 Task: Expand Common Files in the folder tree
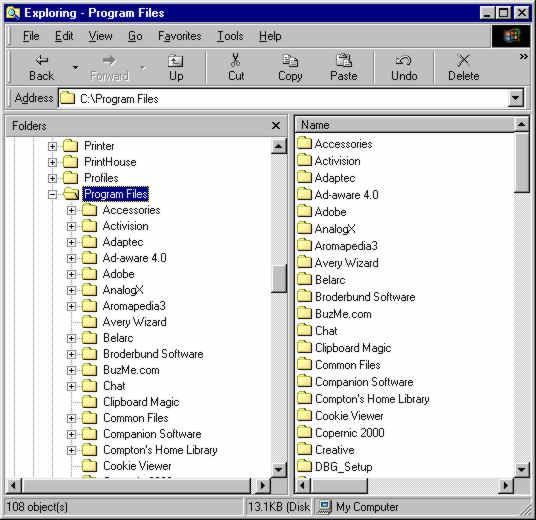tap(71, 418)
